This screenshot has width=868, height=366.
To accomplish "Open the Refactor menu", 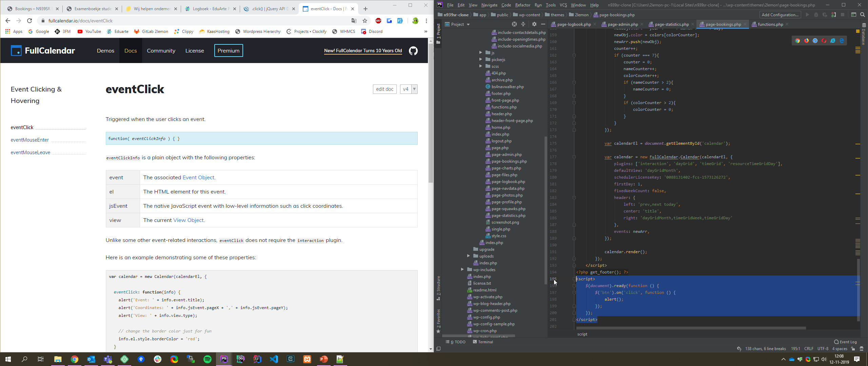I will (522, 5).
